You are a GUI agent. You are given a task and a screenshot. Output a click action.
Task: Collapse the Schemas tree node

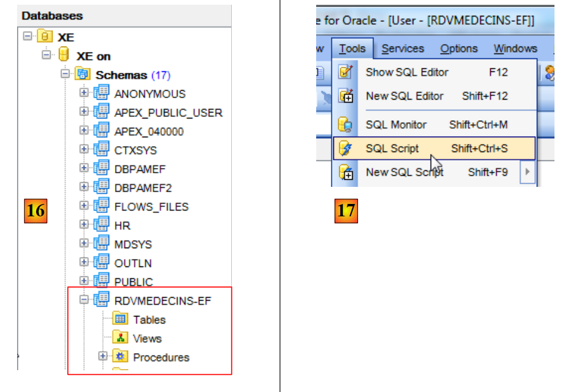[x=65, y=75]
